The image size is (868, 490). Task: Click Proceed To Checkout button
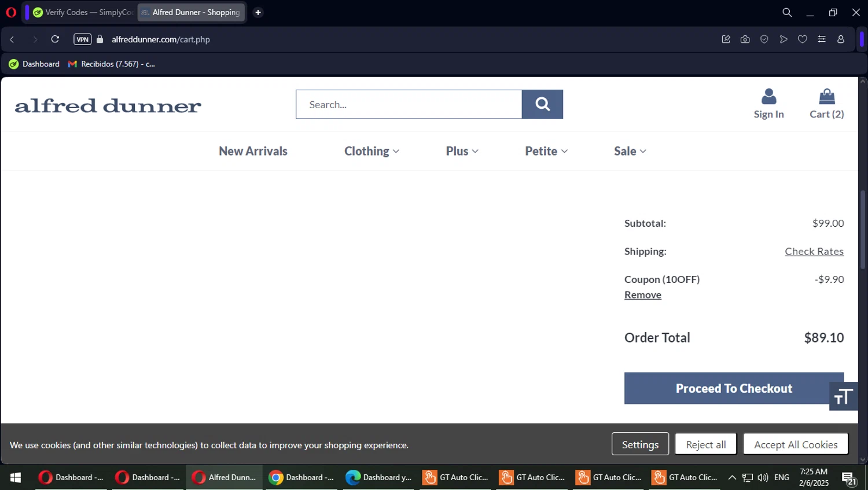(734, 388)
